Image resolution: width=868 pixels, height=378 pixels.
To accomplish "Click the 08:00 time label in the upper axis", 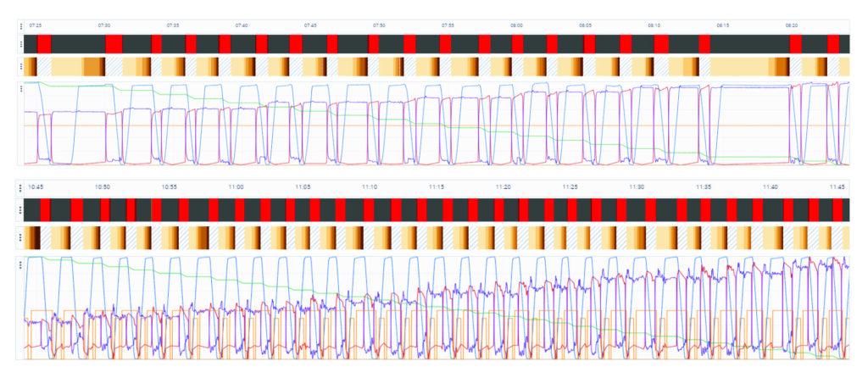I will click(x=516, y=26).
